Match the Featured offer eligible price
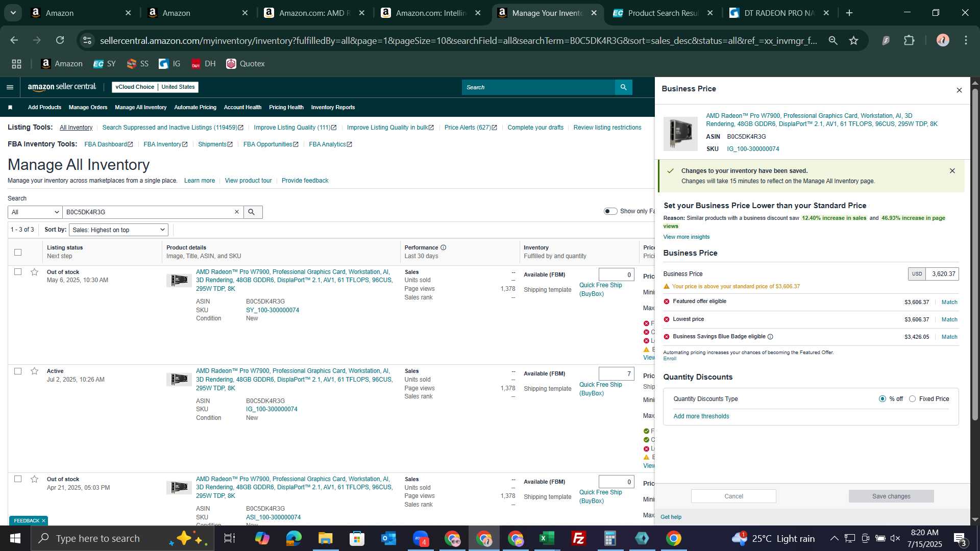 coord(949,302)
